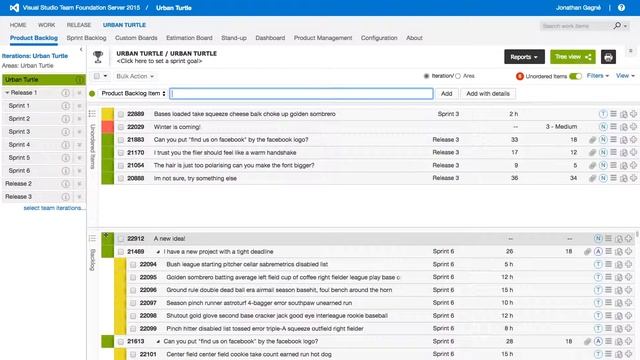The height and width of the screenshot is (360, 640).
Task: Focus the Search work items box
Action: [576, 26]
